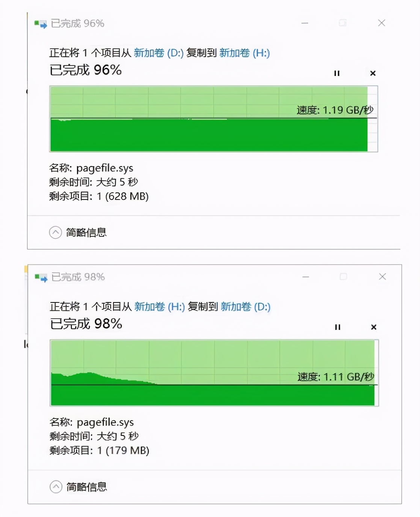This screenshot has width=420, height=517.
Task: Minimize the 98% complete copy dialog
Action: pos(306,277)
